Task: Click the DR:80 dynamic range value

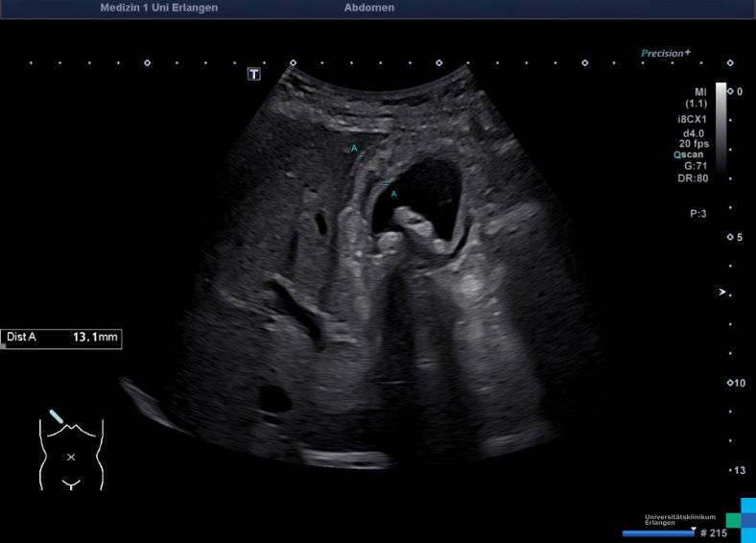Action: point(695,177)
